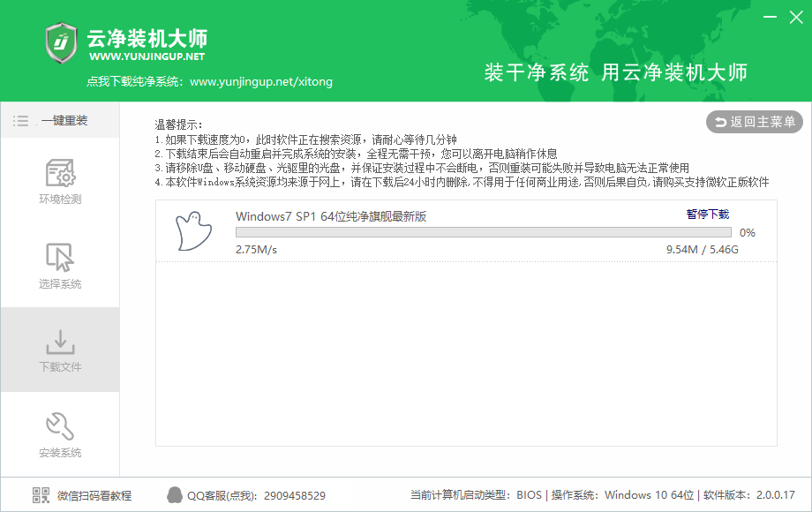Click the download progress bar
The height and width of the screenshot is (512, 812).
tap(483, 231)
